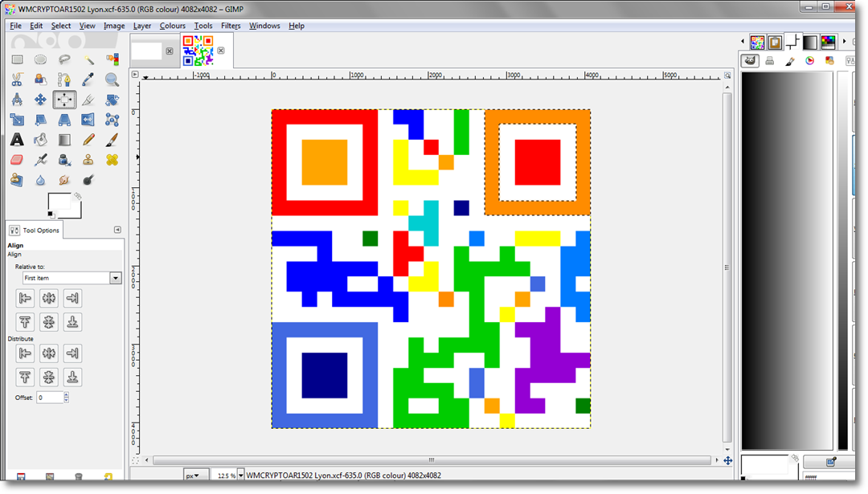Select the Ellipse Select tool
This screenshot has width=868, height=494.
[40, 59]
